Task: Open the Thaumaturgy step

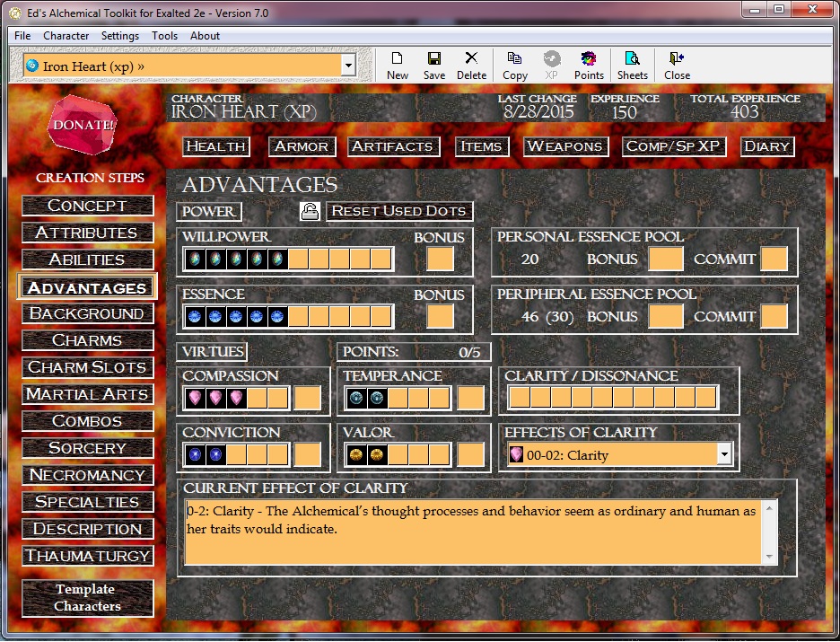Action: click(x=87, y=556)
